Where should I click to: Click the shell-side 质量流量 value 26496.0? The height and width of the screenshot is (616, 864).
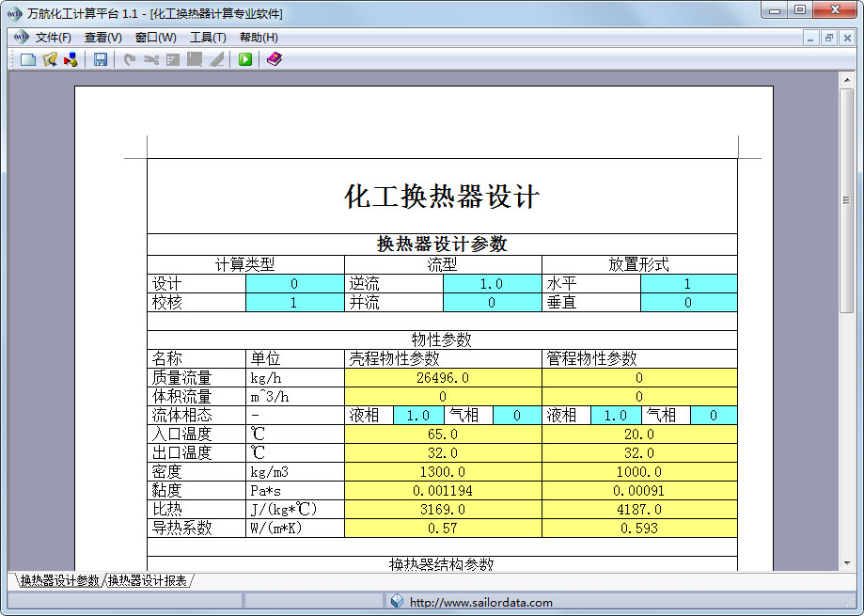point(443,377)
